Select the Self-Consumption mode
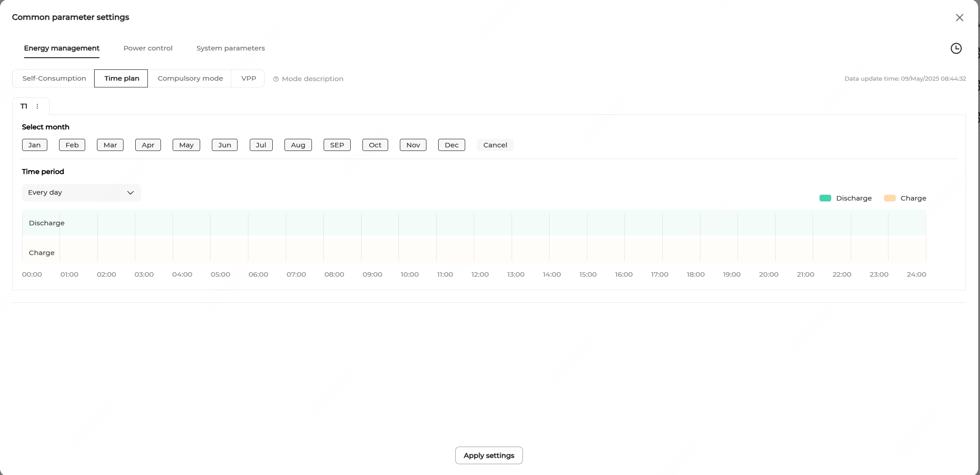The image size is (980, 475). click(54, 78)
